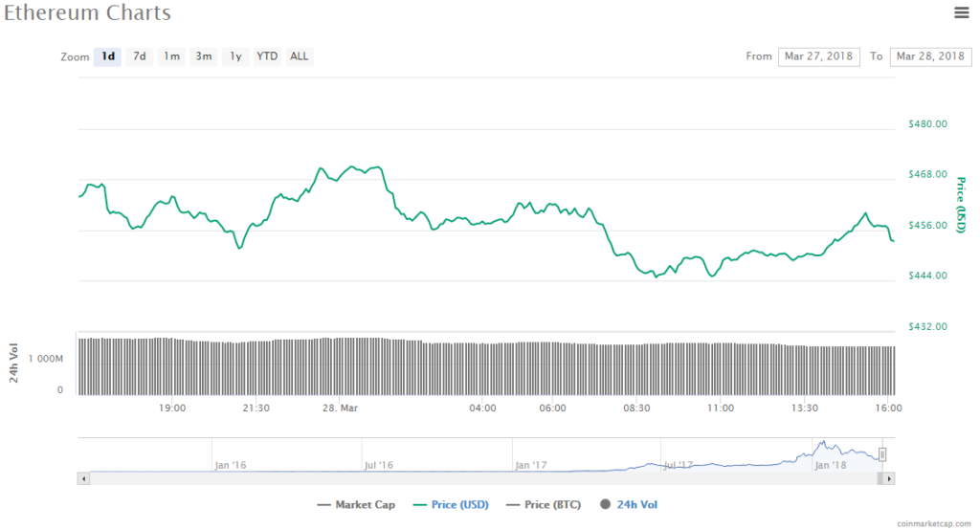Choose the 3m zoom button

(204, 56)
